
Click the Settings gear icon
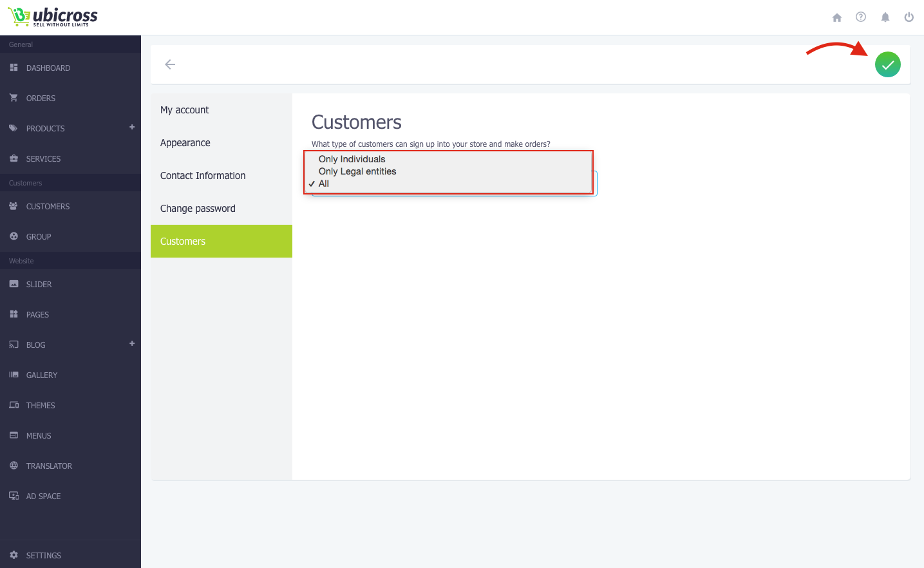point(14,555)
